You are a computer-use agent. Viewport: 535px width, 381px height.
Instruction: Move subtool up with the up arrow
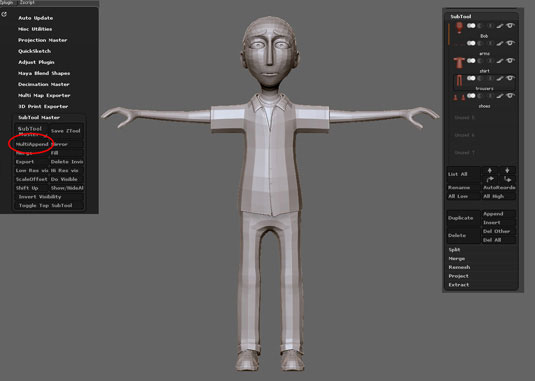(x=490, y=170)
